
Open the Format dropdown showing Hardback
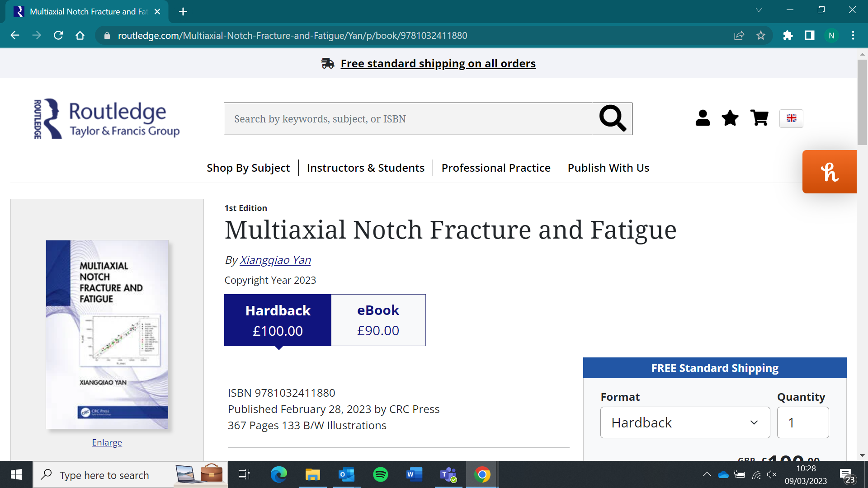pos(684,422)
